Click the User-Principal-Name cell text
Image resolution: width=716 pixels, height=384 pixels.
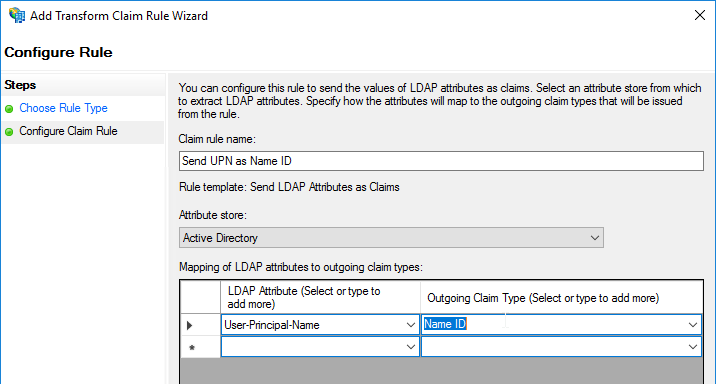click(272, 325)
